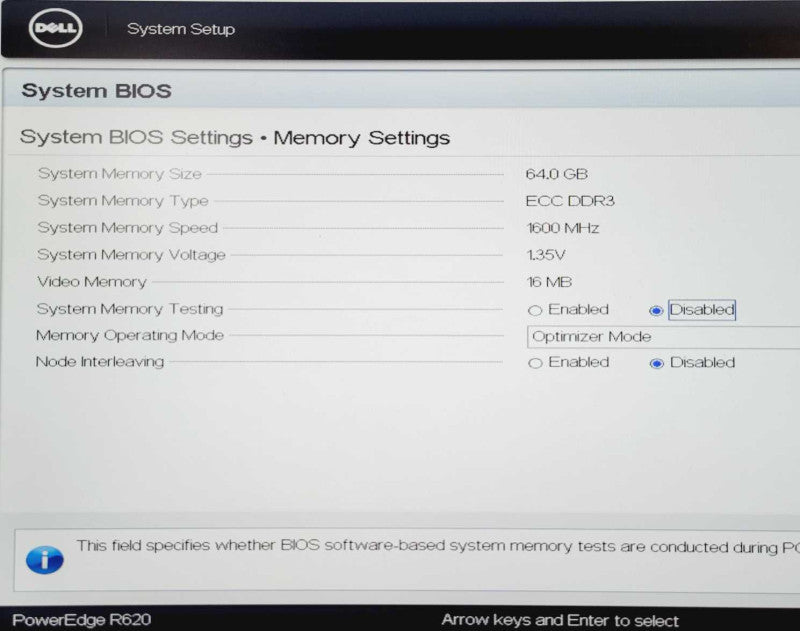Image resolution: width=800 pixels, height=631 pixels.
Task: Select the Memory Operating Mode label
Action: click(x=130, y=335)
